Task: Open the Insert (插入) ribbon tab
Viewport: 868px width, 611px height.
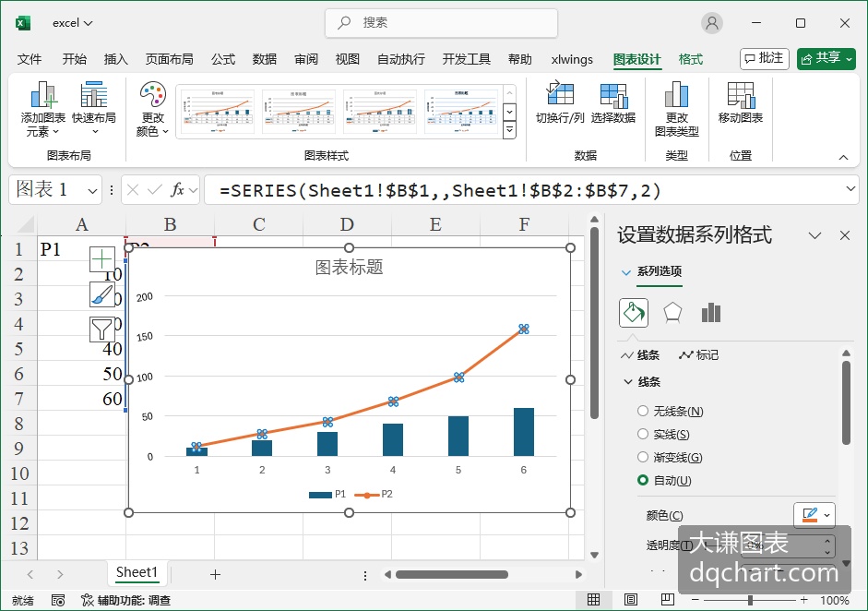Action: pos(115,59)
